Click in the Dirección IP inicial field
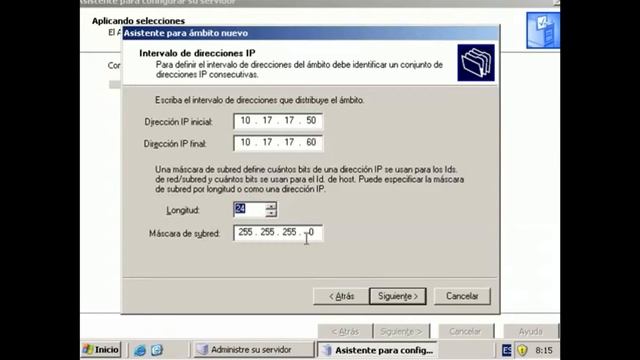 point(278,121)
